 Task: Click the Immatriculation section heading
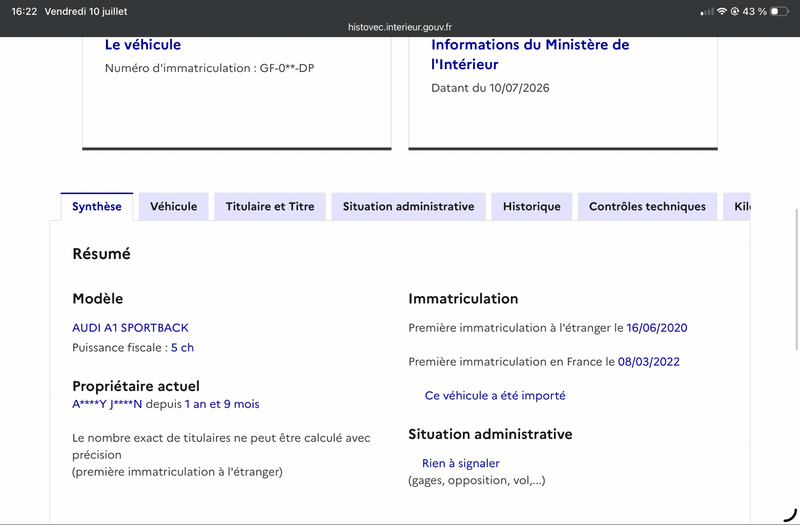(463, 298)
